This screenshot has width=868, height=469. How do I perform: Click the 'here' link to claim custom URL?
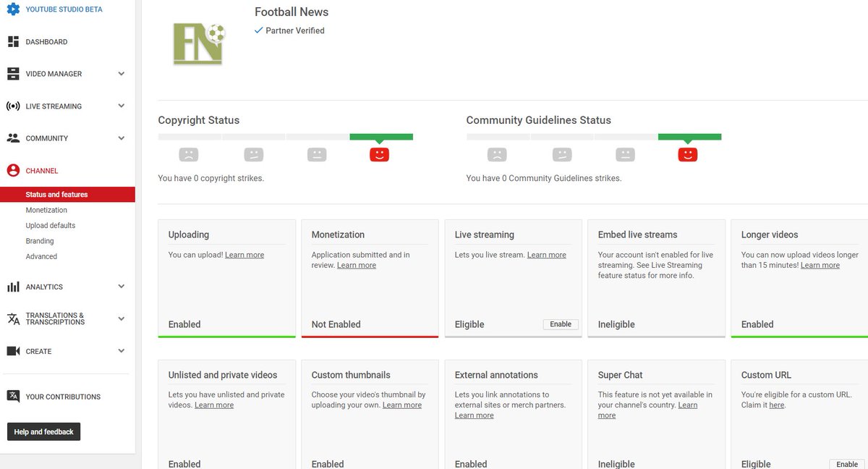click(776, 405)
